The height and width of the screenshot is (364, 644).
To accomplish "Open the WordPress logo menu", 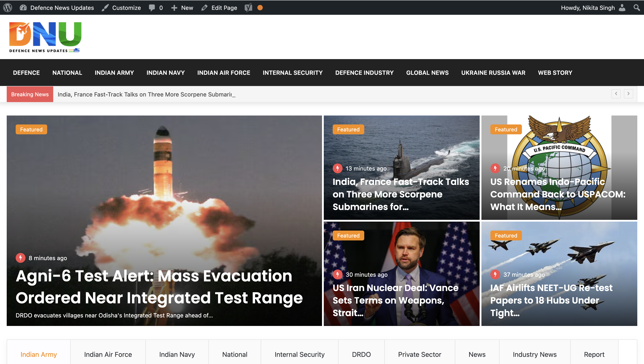I will pos(8,8).
